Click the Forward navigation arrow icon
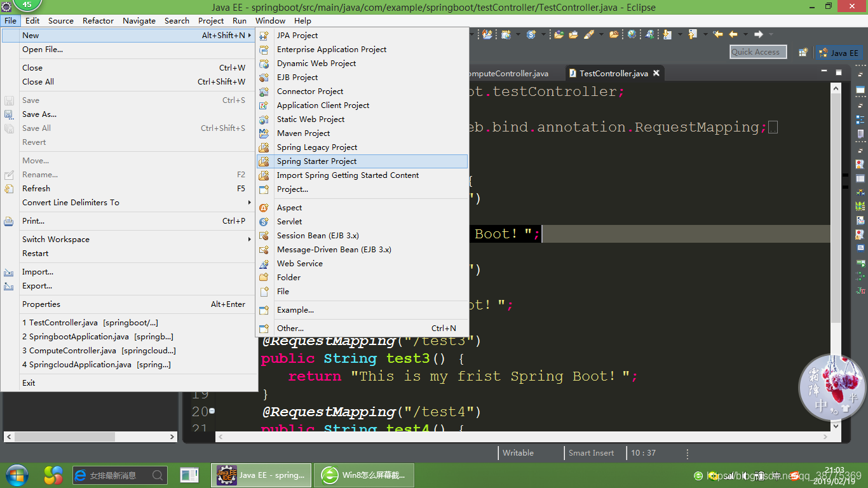The width and height of the screenshot is (868, 488). (x=758, y=34)
